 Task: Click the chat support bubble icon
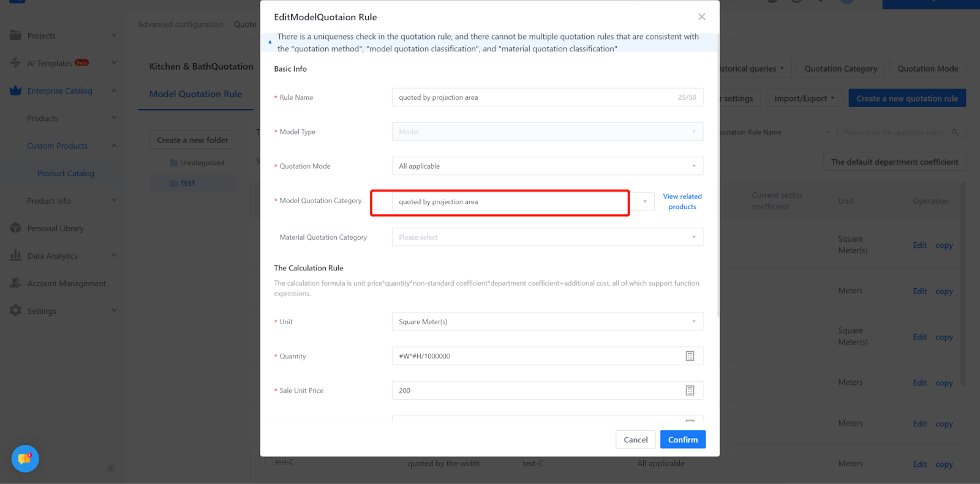[25, 458]
